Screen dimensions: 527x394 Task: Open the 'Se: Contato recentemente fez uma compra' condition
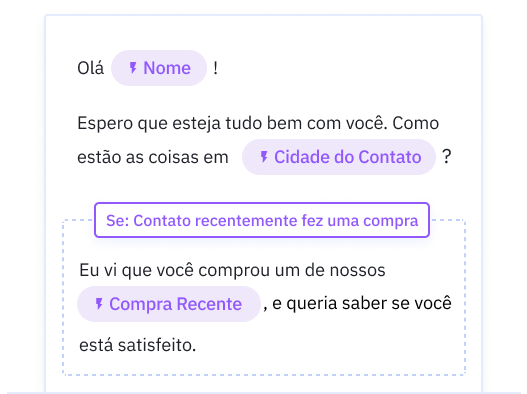[x=262, y=220]
